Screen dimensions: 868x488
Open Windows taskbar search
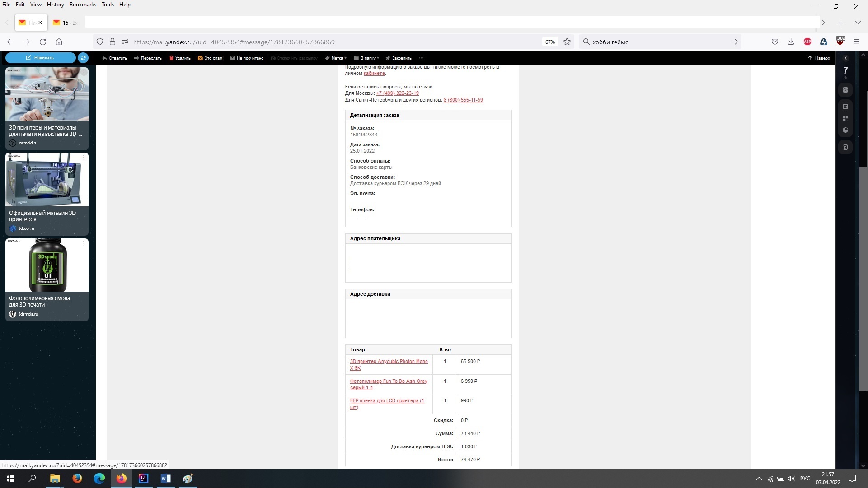click(x=32, y=479)
